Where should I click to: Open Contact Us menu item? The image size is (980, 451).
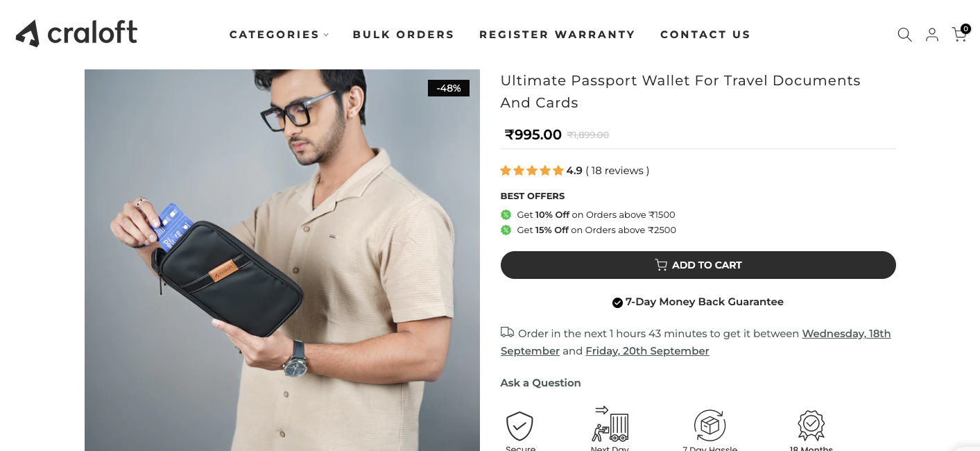pyautogui.click(x=705, y=35)
